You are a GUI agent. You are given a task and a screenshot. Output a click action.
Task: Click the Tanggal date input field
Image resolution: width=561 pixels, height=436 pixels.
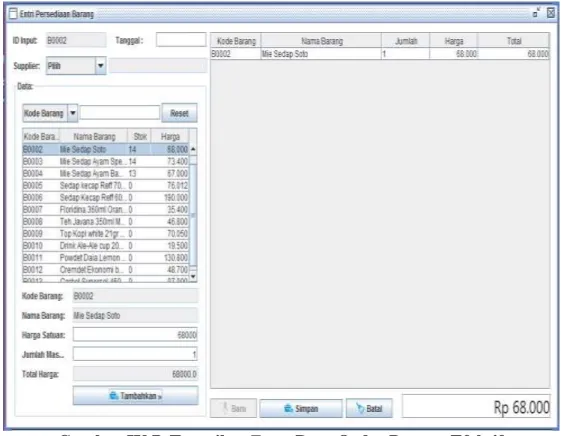[x=181, y=40]
